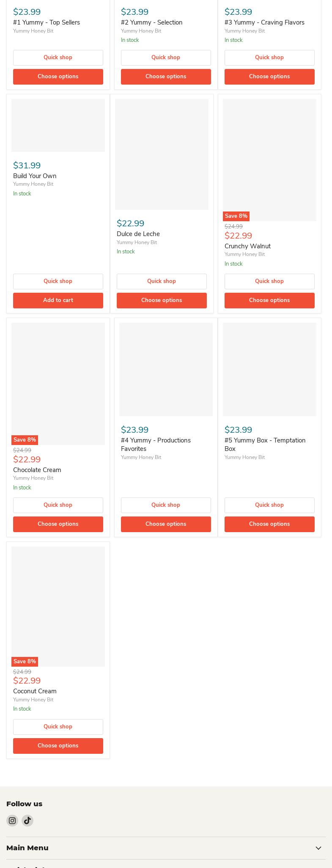This screenshot has height=868, width=332.
Task: Choose options for #2 Yummy - Selection
Action: (166, 77)
